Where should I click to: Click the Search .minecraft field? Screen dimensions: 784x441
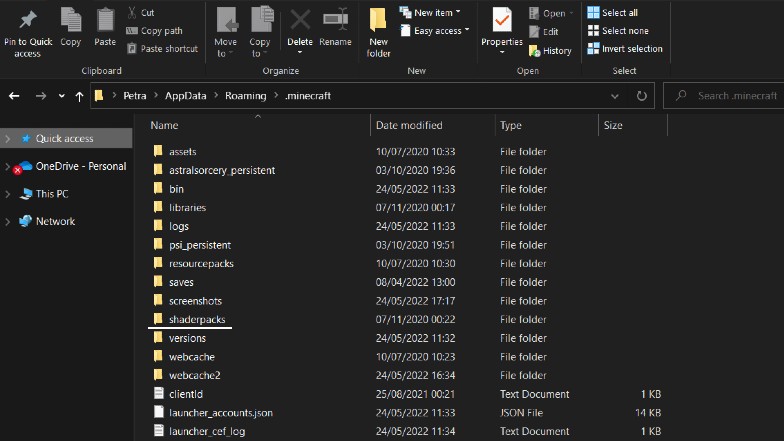click(724, 96)
